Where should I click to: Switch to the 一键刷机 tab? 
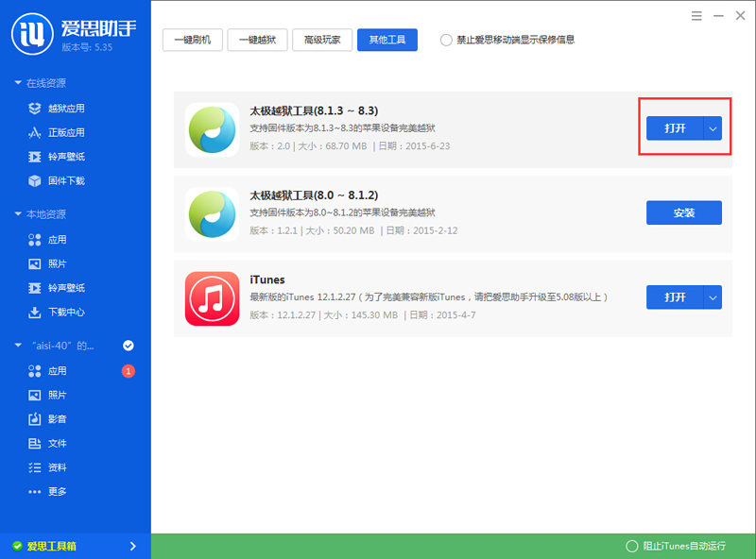(x=192, y=40)
